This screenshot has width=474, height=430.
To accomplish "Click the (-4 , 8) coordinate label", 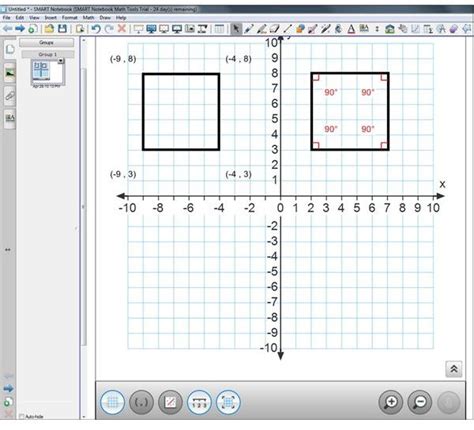I will [239, 59].
